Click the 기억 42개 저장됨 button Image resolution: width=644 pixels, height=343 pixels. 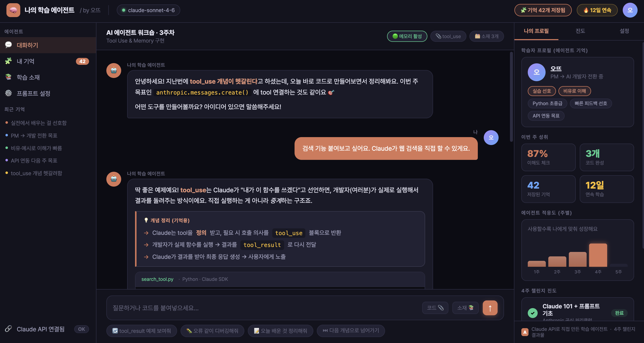(543, 10)
